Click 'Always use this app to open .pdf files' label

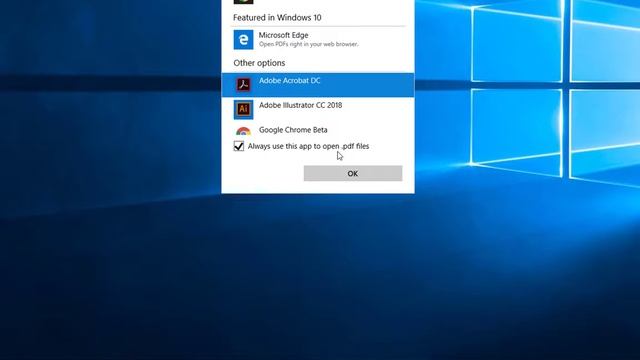pyautogui.click(x=308, y=146)
